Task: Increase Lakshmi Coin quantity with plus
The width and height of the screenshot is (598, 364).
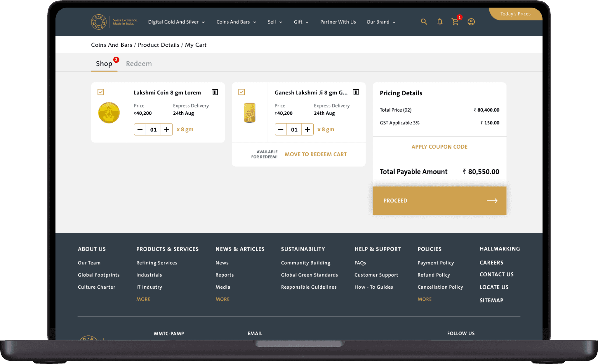Action: [x=167, y=130]
